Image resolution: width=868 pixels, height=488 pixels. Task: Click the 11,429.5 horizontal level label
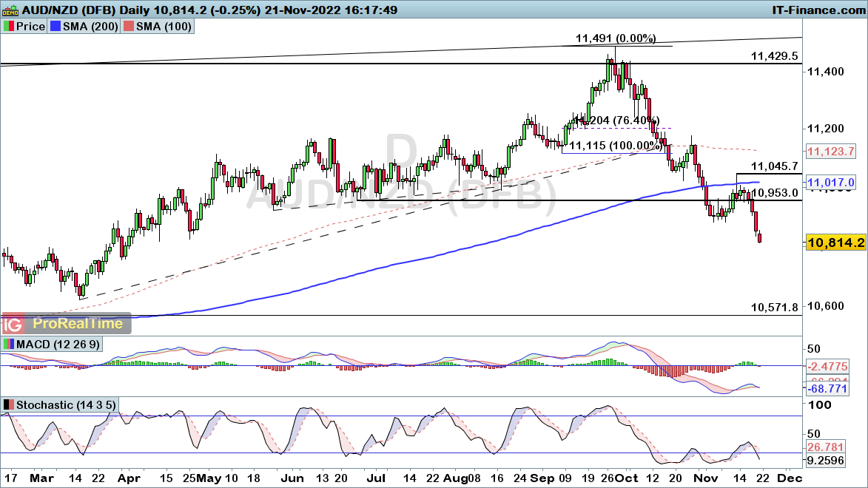(x=775, y=56)
